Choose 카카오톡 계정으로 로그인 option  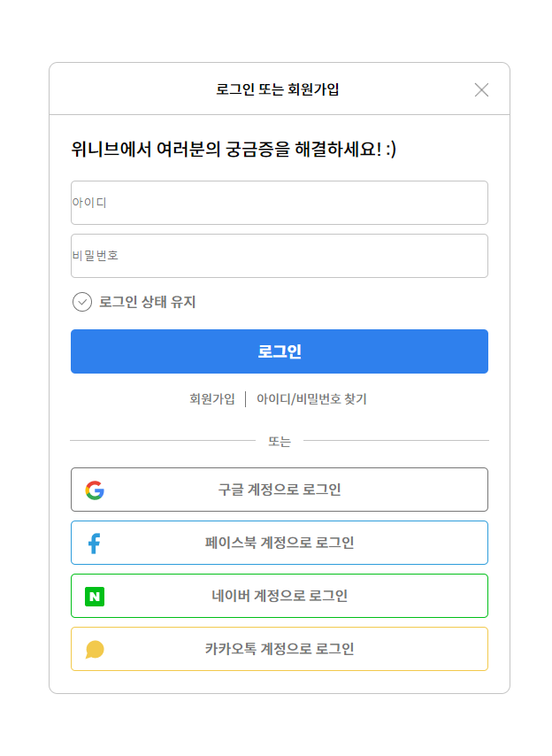(x=280, y=649)
